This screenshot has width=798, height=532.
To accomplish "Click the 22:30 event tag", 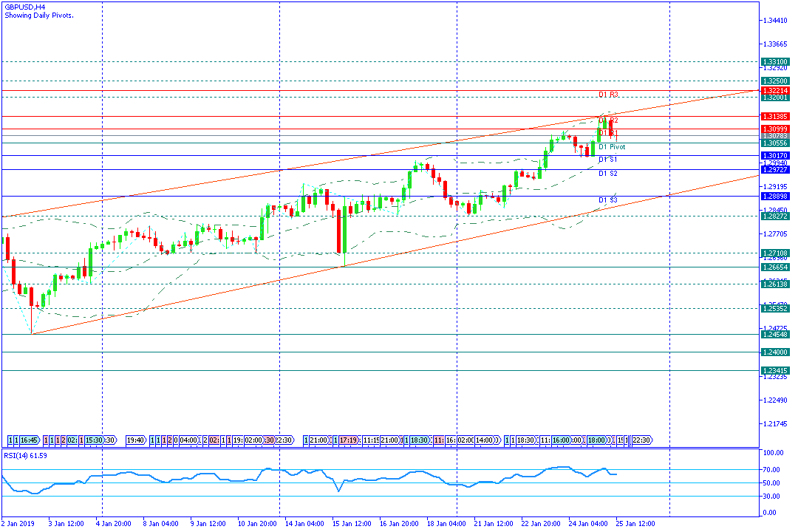I will tap(641, 440).
